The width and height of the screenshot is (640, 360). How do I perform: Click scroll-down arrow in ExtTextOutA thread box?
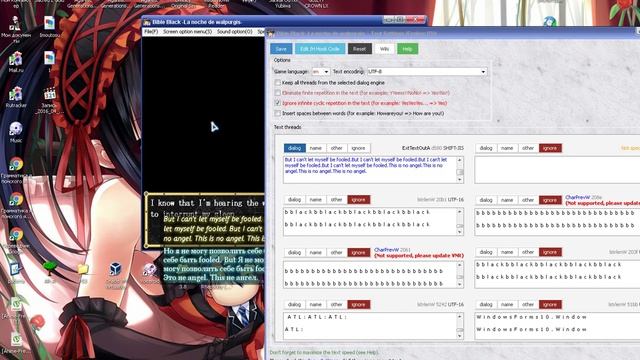point(460,180)
